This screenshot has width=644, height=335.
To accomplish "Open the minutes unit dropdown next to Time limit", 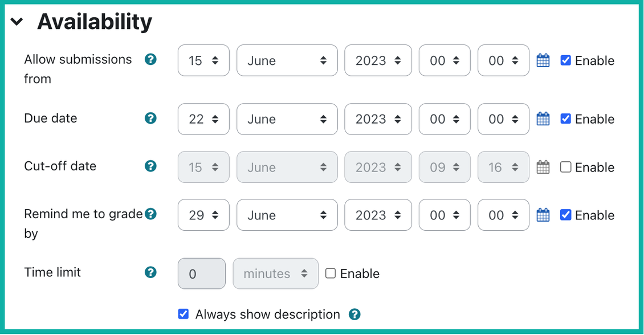I will coord(275,273).
